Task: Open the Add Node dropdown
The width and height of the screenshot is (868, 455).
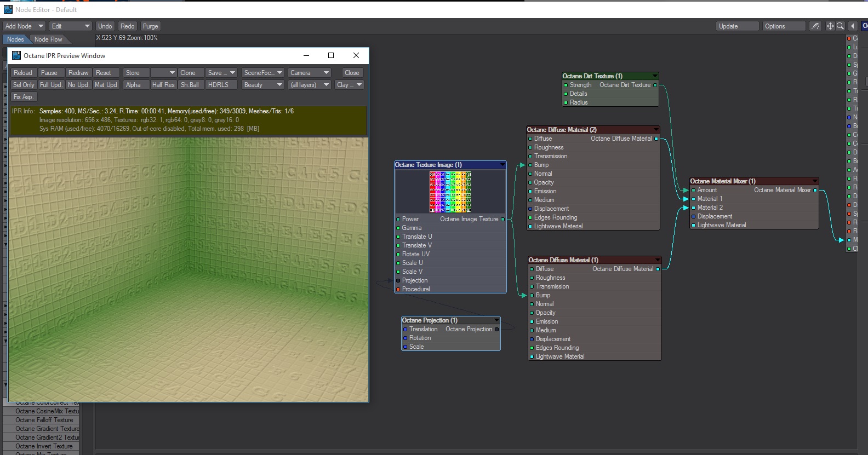Action: pos(24,26)
